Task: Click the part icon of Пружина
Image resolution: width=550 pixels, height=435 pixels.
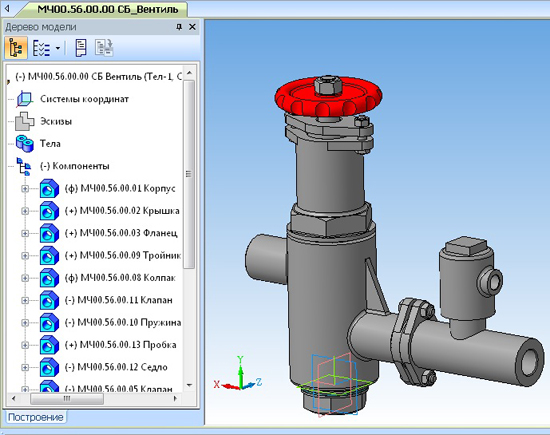Action: tap(49, 323)
